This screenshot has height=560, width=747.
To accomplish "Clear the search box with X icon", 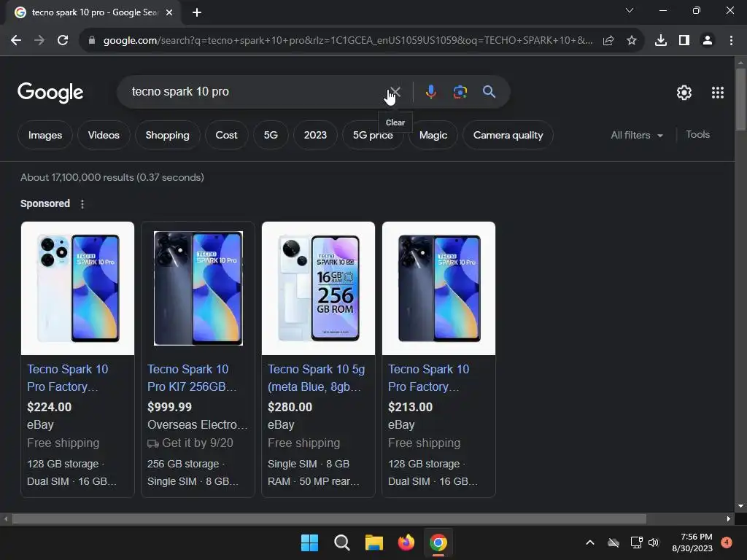I will tap(395, 91).
